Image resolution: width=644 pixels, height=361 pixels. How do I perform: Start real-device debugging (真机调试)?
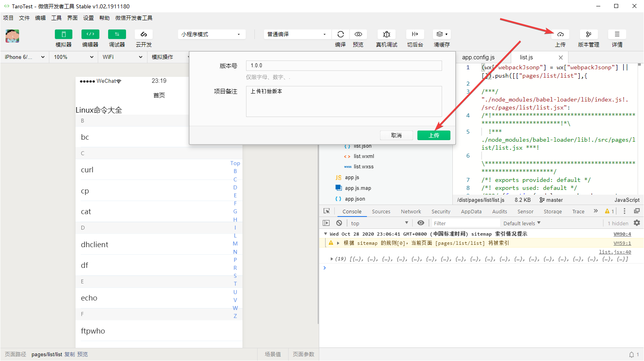pyautogui.click(x=386, y=34)
